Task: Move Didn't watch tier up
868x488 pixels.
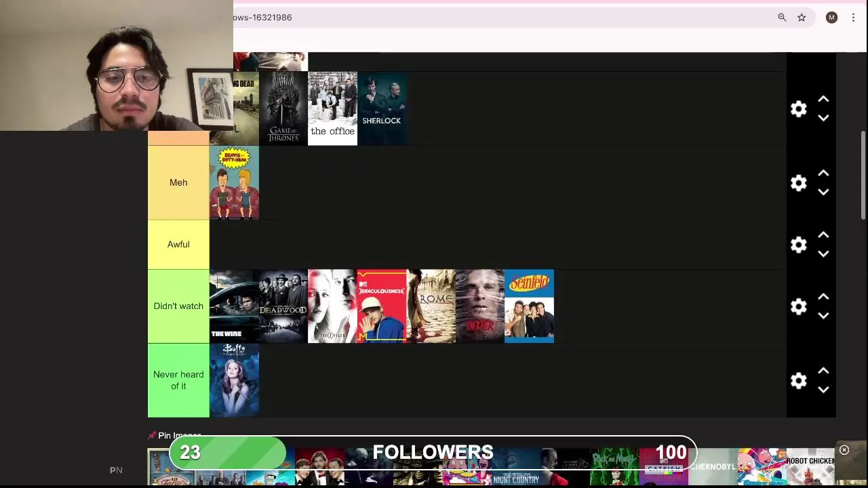Action: pyautogui.click(x=823, y=297)
